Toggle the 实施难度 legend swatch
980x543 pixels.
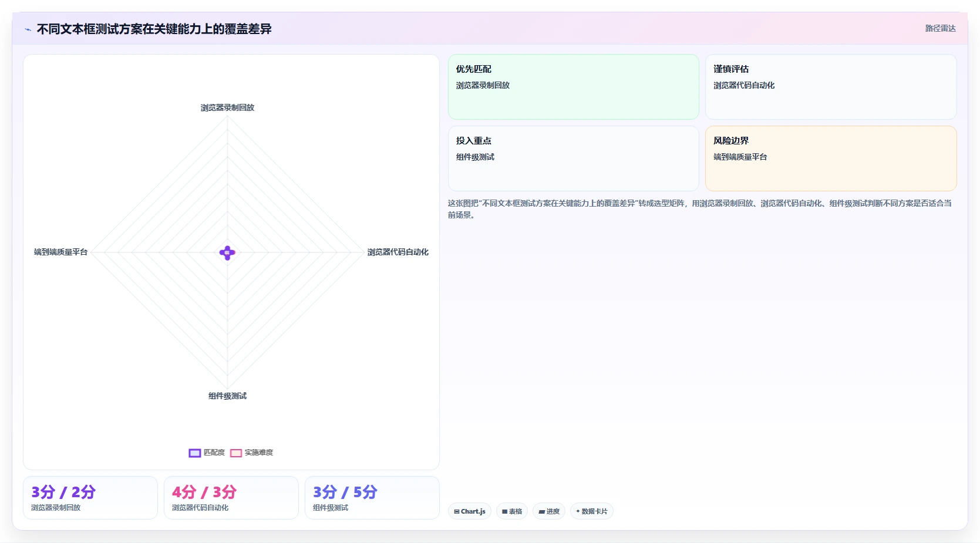[x=236, y=453]
